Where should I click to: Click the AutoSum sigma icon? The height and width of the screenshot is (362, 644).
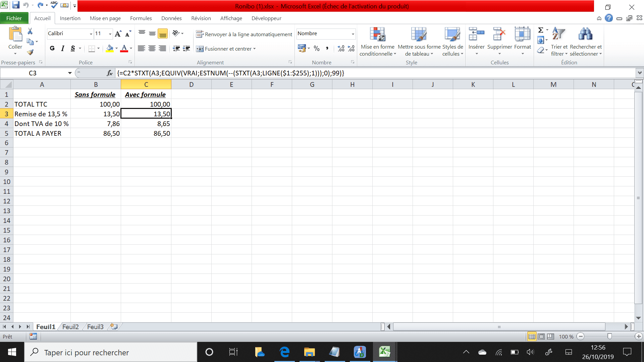coord(540,30)
